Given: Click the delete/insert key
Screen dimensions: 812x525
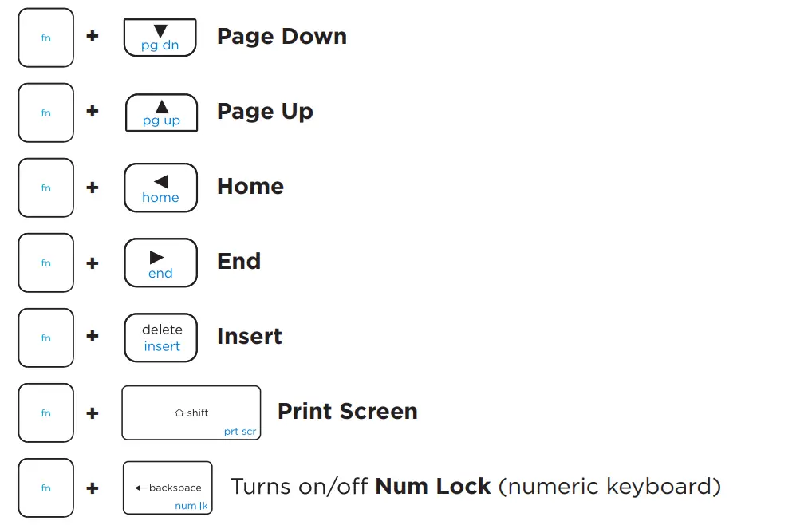Looking at the screenshot, I should coord(160,337).
